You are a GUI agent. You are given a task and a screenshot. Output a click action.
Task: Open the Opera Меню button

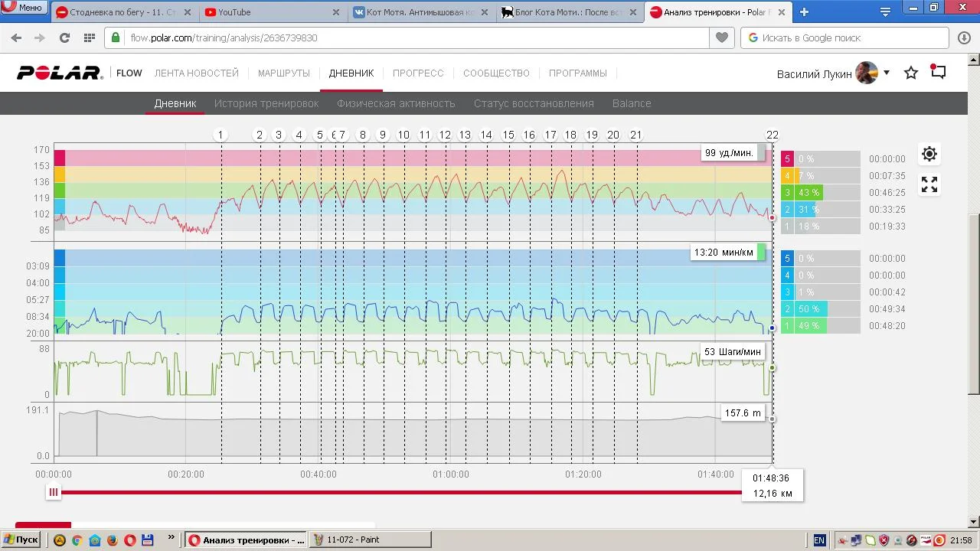click(23, 8)
